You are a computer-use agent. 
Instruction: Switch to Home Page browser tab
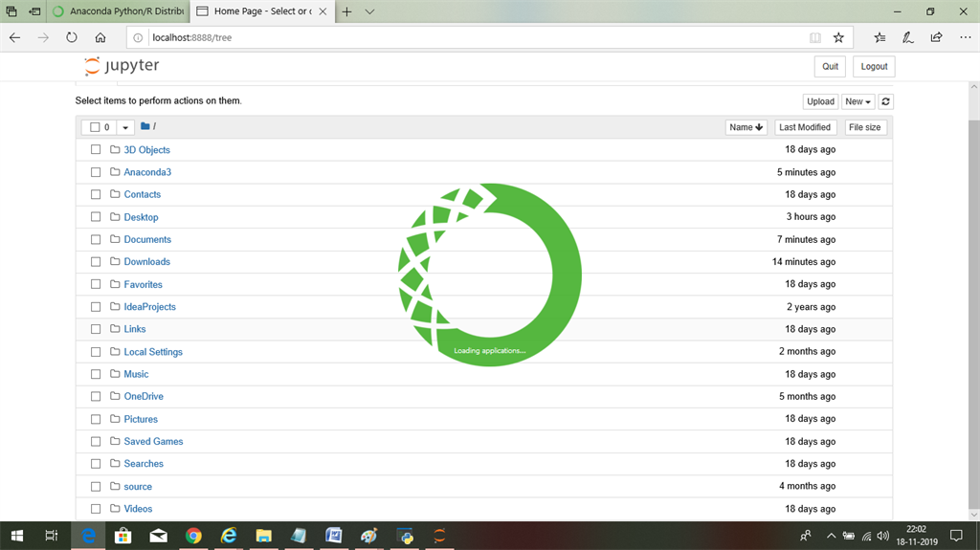point(261,11)
